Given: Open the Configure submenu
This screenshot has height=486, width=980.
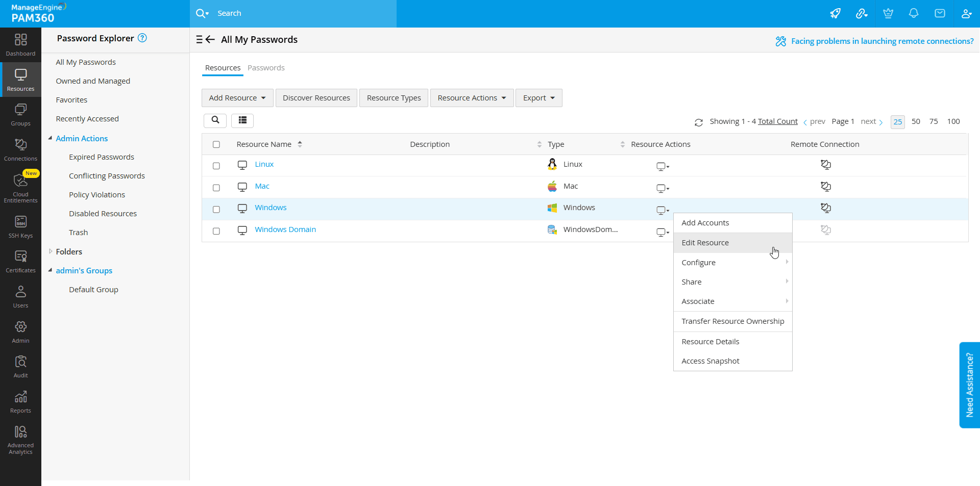Looking at the screenshot, I should [732, 263].
